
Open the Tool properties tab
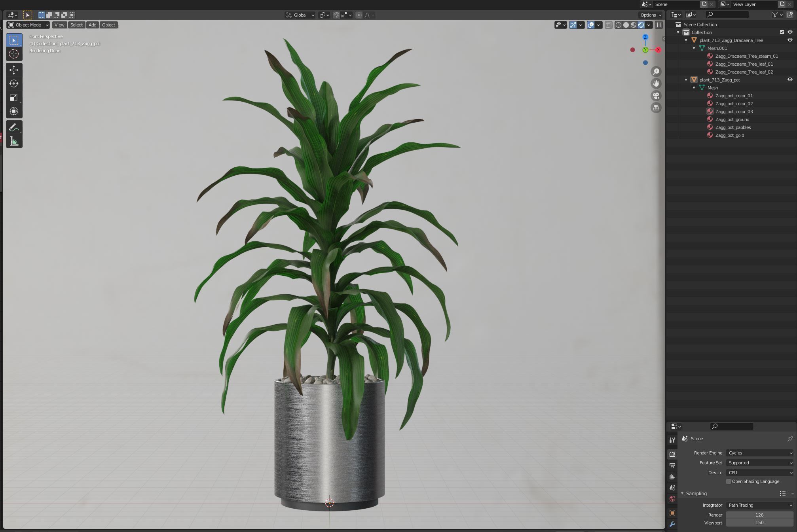pos(672,440)
